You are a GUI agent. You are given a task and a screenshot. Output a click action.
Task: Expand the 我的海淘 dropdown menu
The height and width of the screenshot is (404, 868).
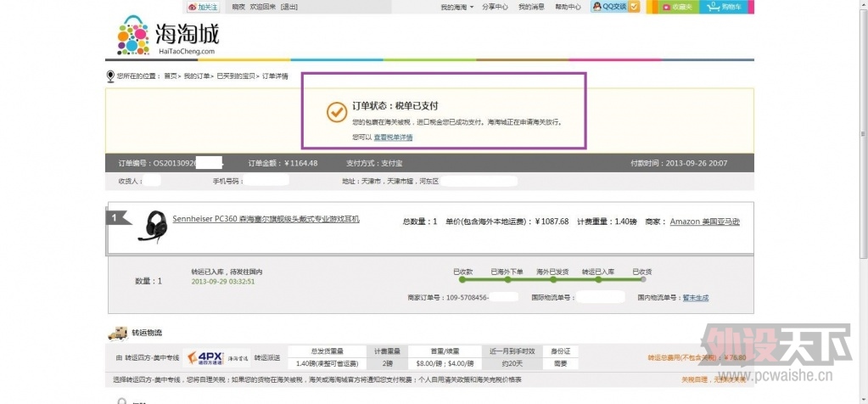pyautogui.click(x=456, y=7)
